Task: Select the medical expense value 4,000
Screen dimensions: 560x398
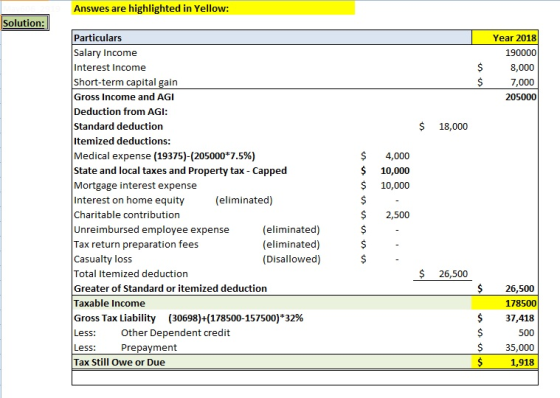Action: (397, 156)
